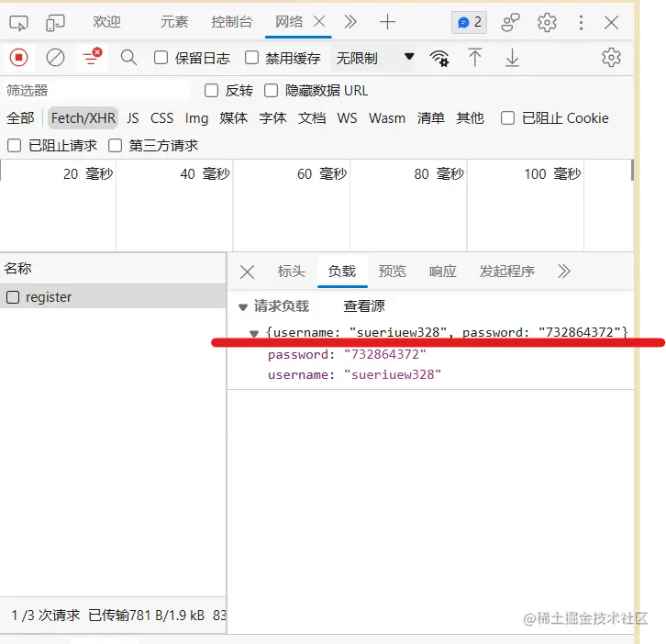Open the Initiator (发起程序) tab
Viewport: 666px width, 644px height.
(x=506, y=271)
